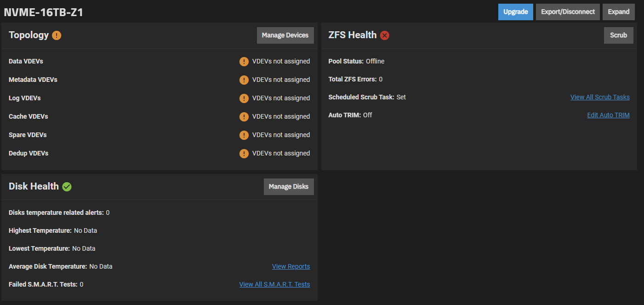Click the Spare VDEVs warning icon
The height and width of the screenshot is (305, 644).
pyautogui.click(x=244, y=135)
